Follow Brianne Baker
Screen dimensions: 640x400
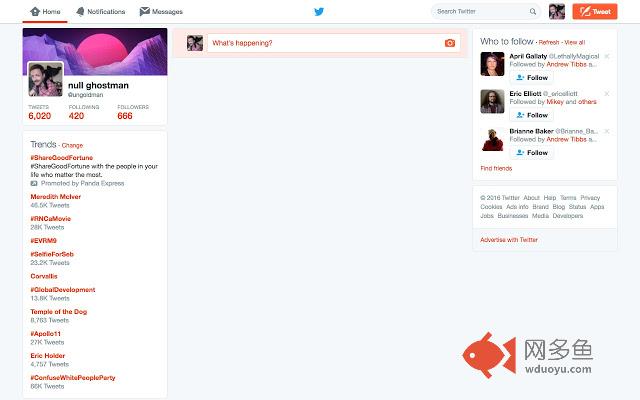coord(532,153)
